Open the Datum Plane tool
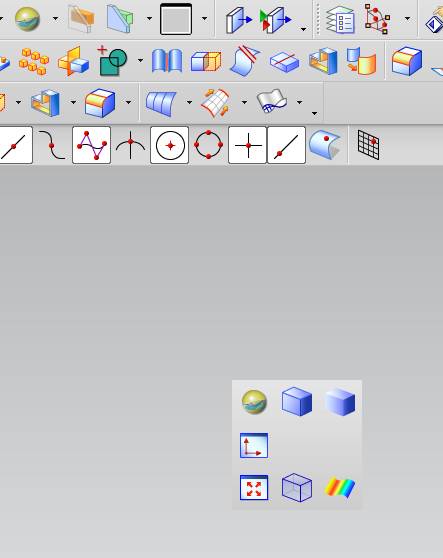 point(73,61)
